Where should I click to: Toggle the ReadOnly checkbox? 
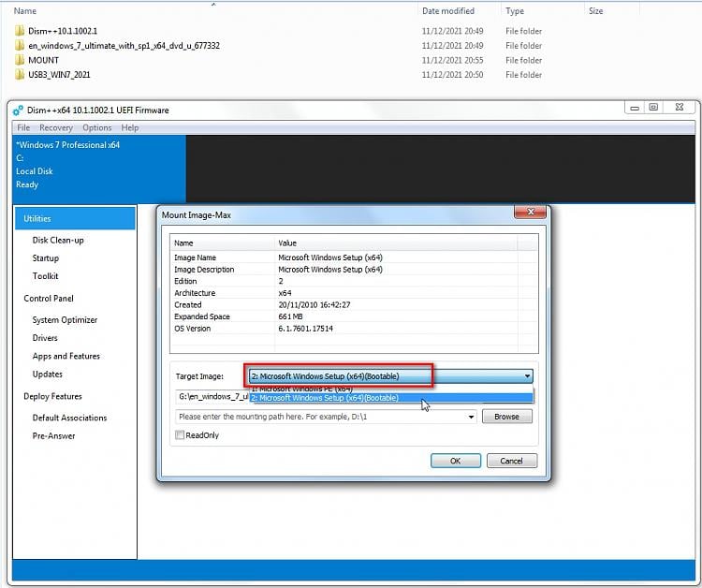pyautogui.click(x=180, y=434)
